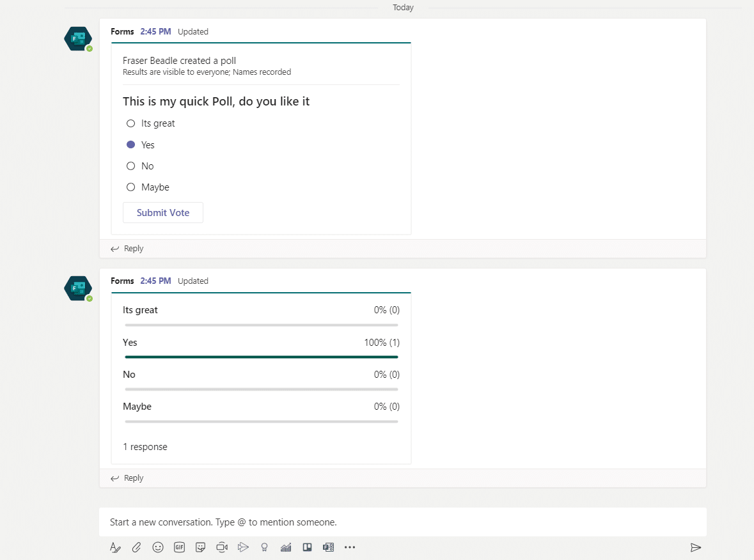
Task: Click the Forms sender name on results message
Action: click(x=122, y=281)
